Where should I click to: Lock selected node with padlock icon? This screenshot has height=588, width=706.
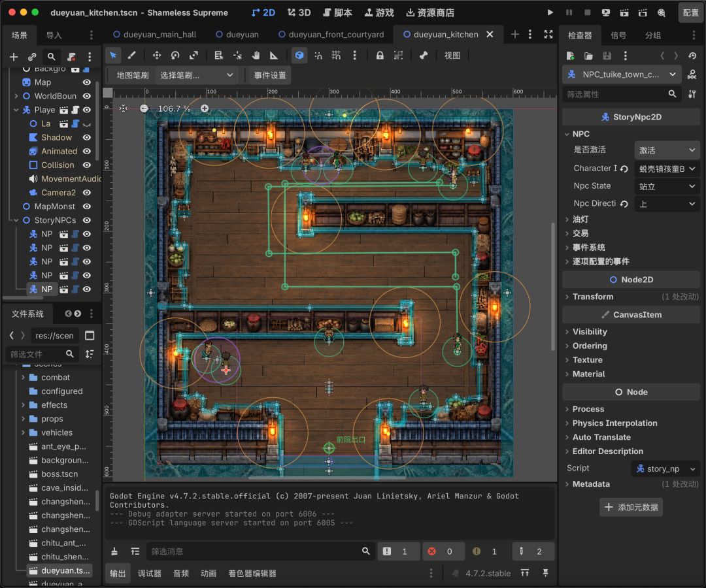(x=380, y=56)
